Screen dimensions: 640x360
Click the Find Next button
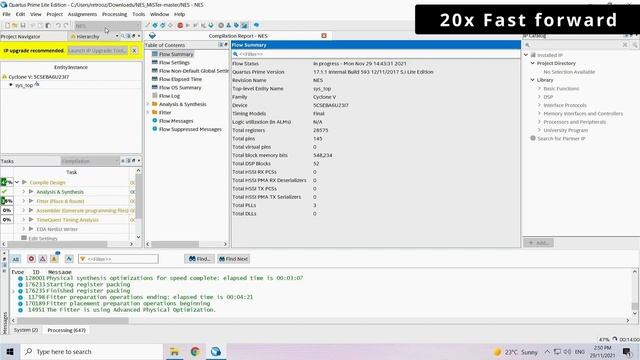point(233,259)
